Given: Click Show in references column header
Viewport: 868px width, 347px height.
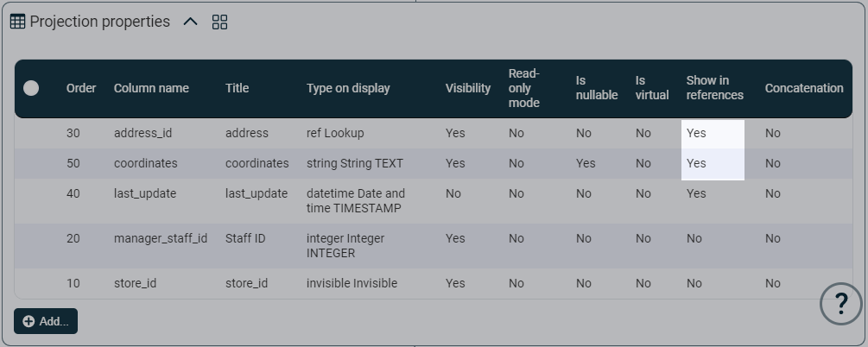Looking at the screenshot, I should click(x=714, y=88).
